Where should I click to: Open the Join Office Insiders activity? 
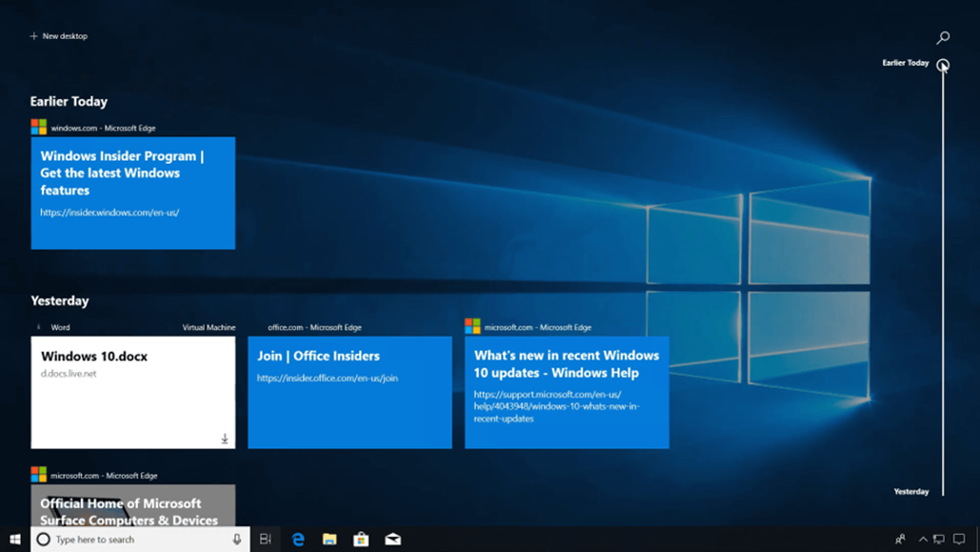(349, 390)
